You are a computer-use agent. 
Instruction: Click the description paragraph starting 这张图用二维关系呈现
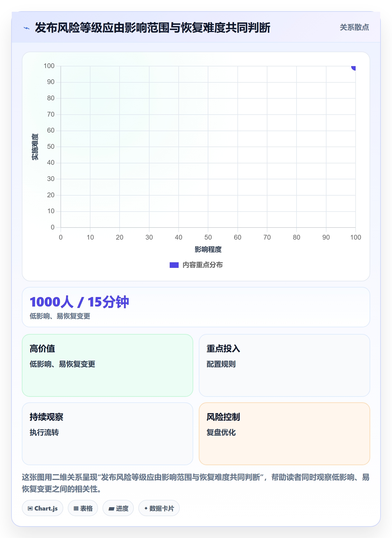point(196,483)
